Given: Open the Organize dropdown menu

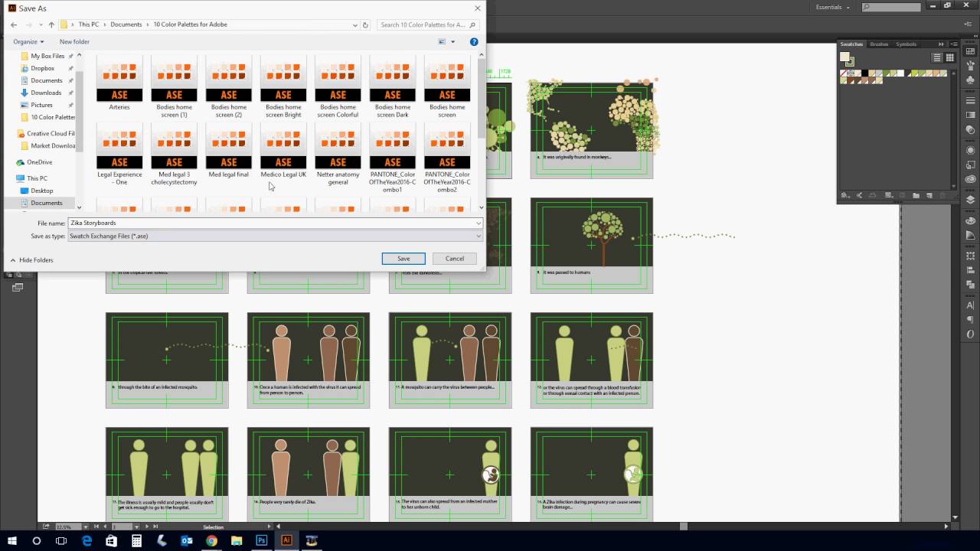Looking at the screenshot, I should pos(28,41).
